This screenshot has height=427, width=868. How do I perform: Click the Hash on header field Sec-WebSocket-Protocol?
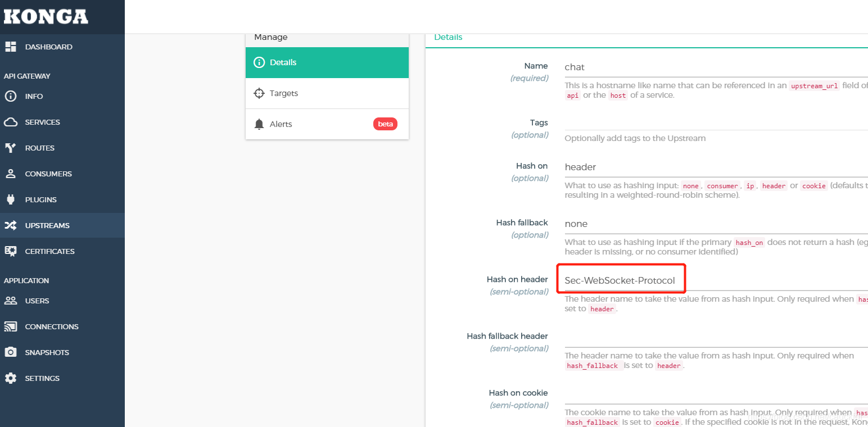pyautogui.click(x=716, y=280)
